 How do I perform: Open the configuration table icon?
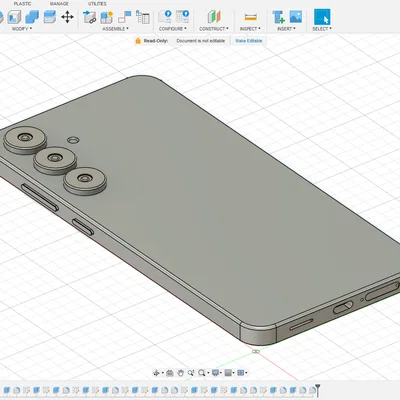(x=183, y=17)
